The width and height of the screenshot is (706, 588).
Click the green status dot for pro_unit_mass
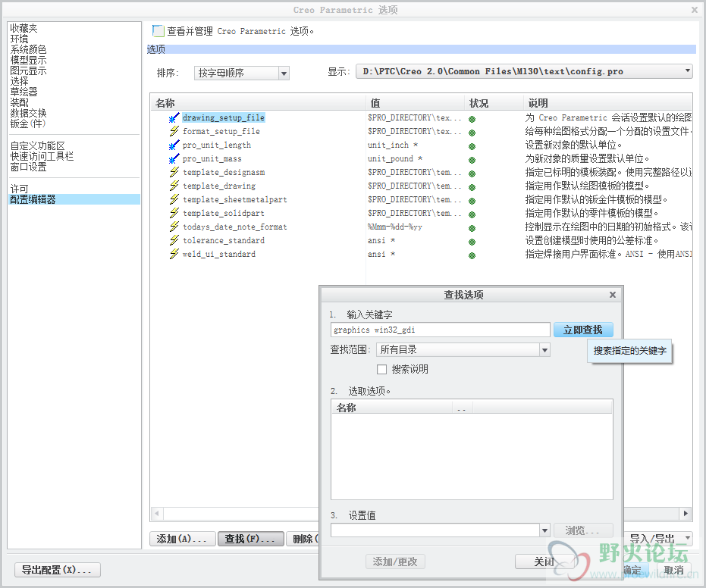point(472,160)
